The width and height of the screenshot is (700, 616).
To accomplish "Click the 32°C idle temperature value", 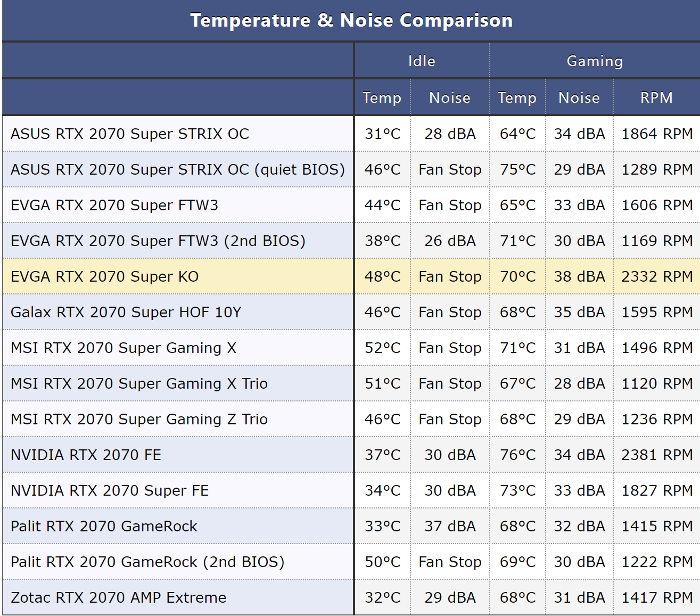I will (382, 597).
